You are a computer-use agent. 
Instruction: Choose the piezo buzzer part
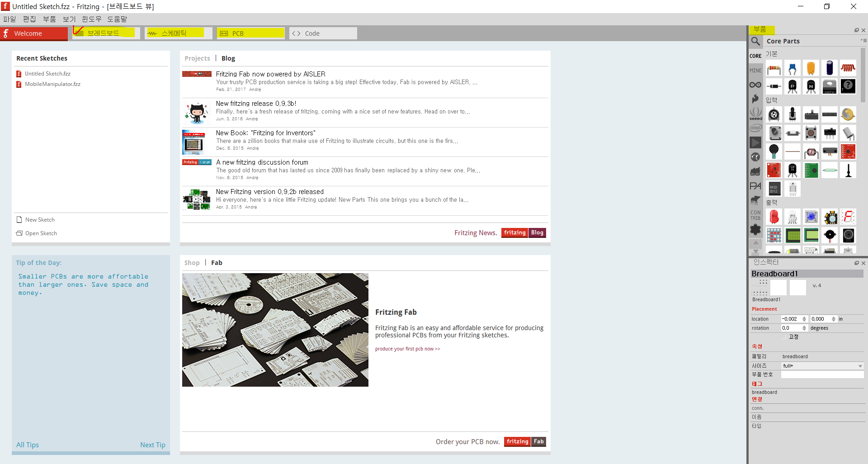point(830,235)
